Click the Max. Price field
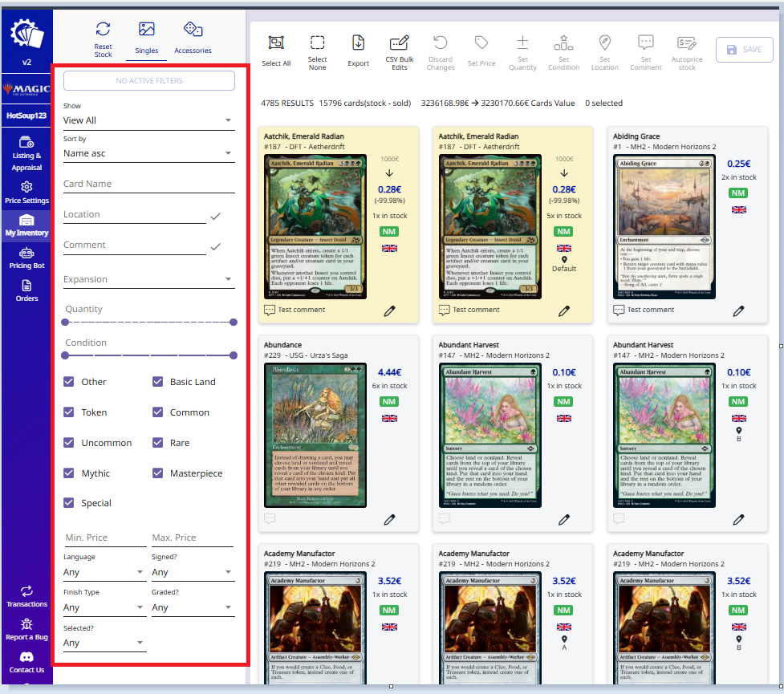The height and width of the screenshot is (694, 784). 193,538
